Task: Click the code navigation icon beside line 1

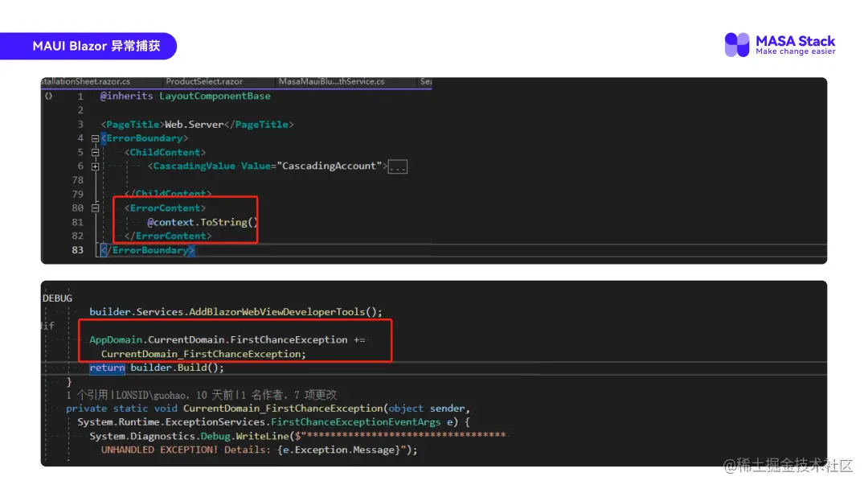Action: [x=49, y=96]
